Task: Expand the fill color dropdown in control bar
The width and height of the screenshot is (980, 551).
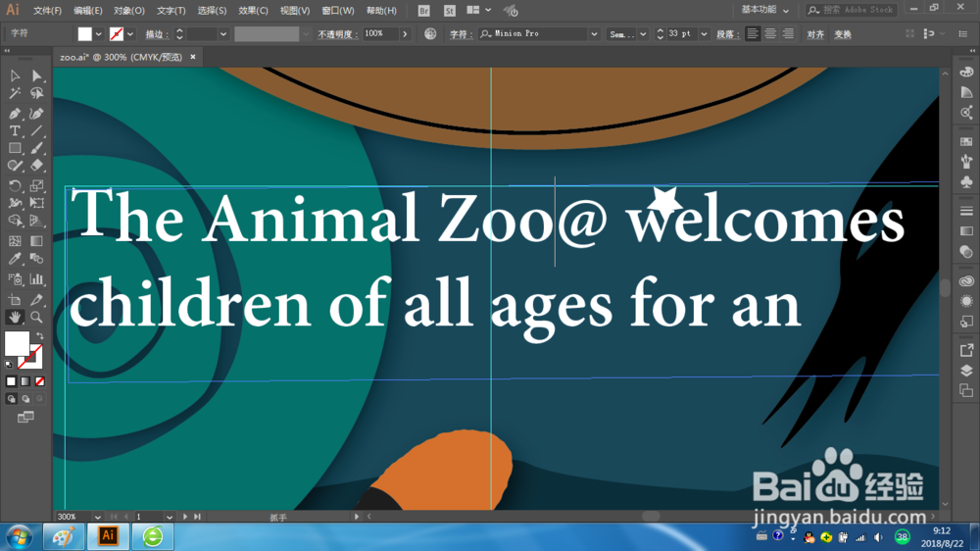Action: (99, 34)
